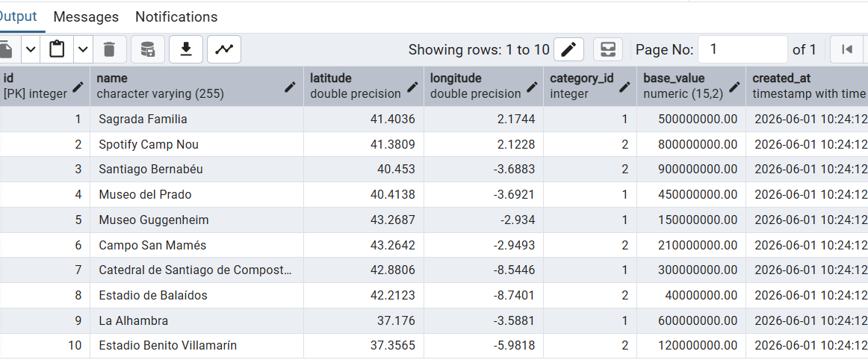The height and width of the screenshot is (360, 868).
Task: Click base_value 40000000.00 cell
Action: coord(691,295)
